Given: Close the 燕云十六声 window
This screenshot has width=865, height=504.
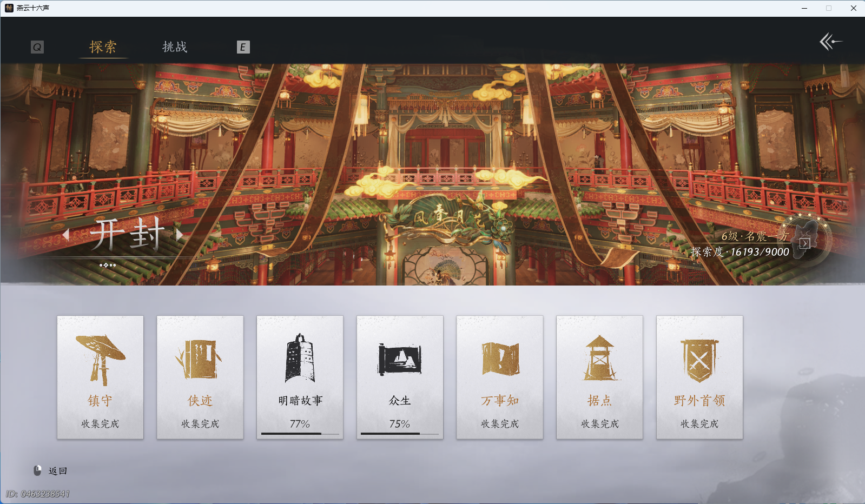Looking at the screenshot, I should pos(853,8).
